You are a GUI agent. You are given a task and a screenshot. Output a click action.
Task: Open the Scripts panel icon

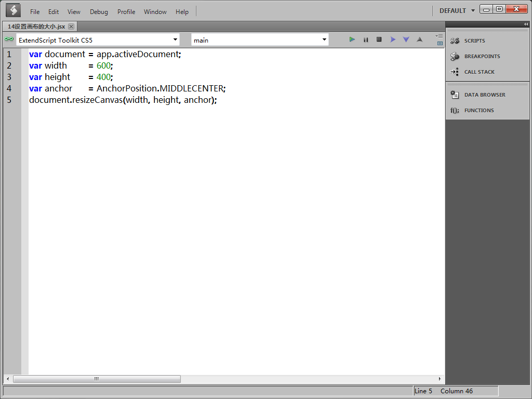[x=455, y=41]
